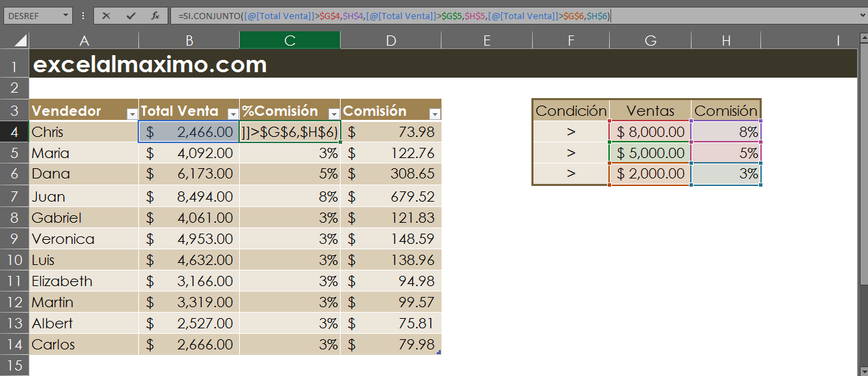Confirm the formula with the checkmark icon

130,16
